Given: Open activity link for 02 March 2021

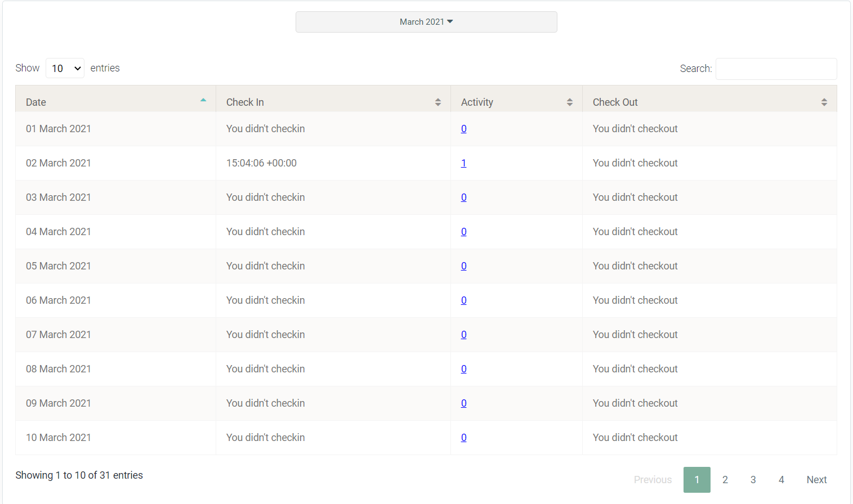Looking at the screenshot, I should pyautogui.click(x=463, y=163).
